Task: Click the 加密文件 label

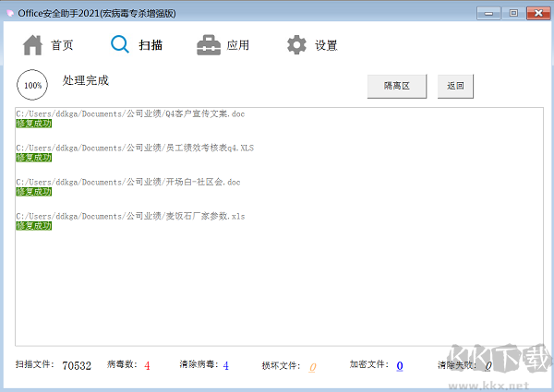Action: (369, 364)
